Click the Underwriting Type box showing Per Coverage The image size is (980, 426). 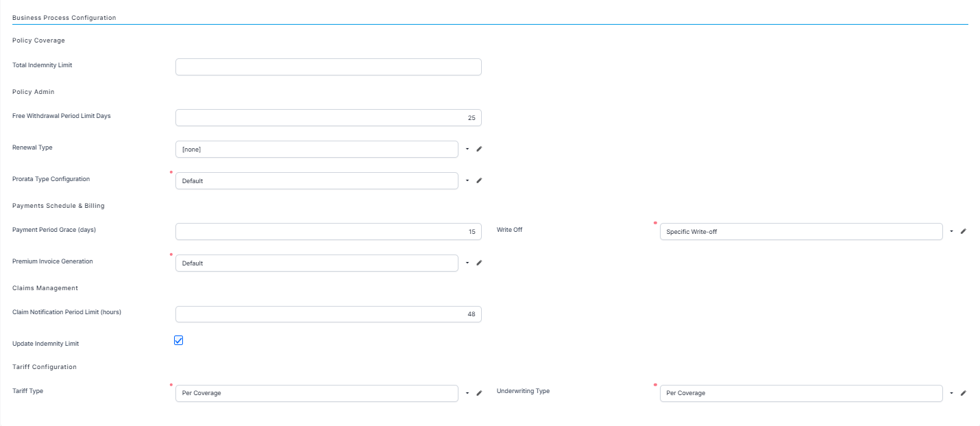click(x=800, y=393)
